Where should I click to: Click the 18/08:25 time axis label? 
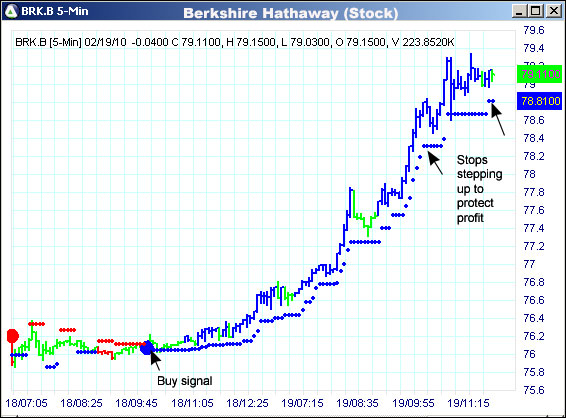[82, 403]
